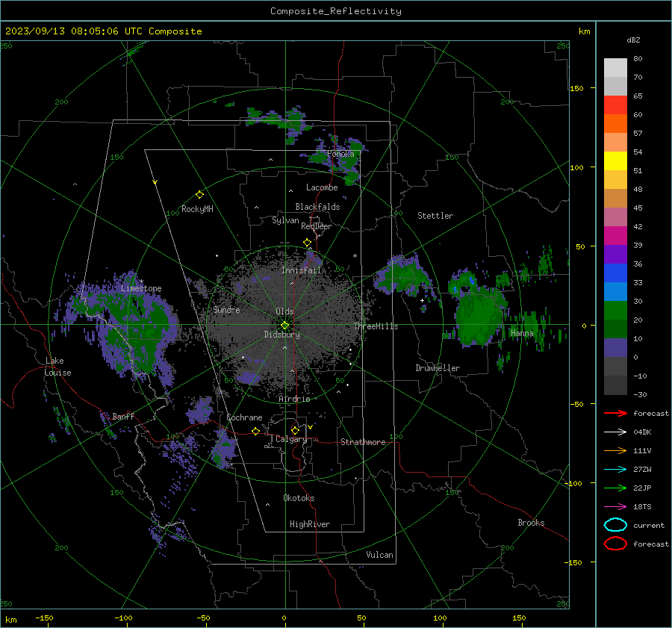672x628 pixels.
Task: Click the cyan 27ZW arrow in legend
Action: (615, 470)
